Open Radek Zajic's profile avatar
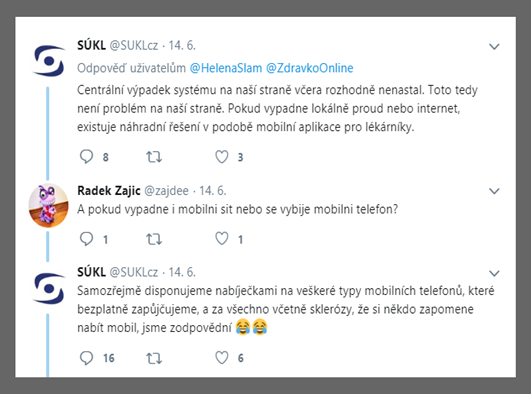The image size is (531, 394). 48,205
